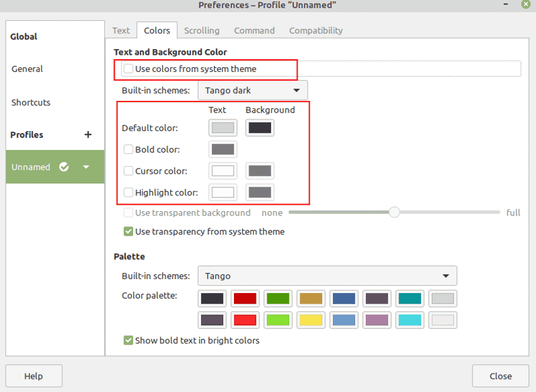Pick the bold text color swatch
Image resolution: width=536 pixels, height=392 pixels.
pos(223,149)
